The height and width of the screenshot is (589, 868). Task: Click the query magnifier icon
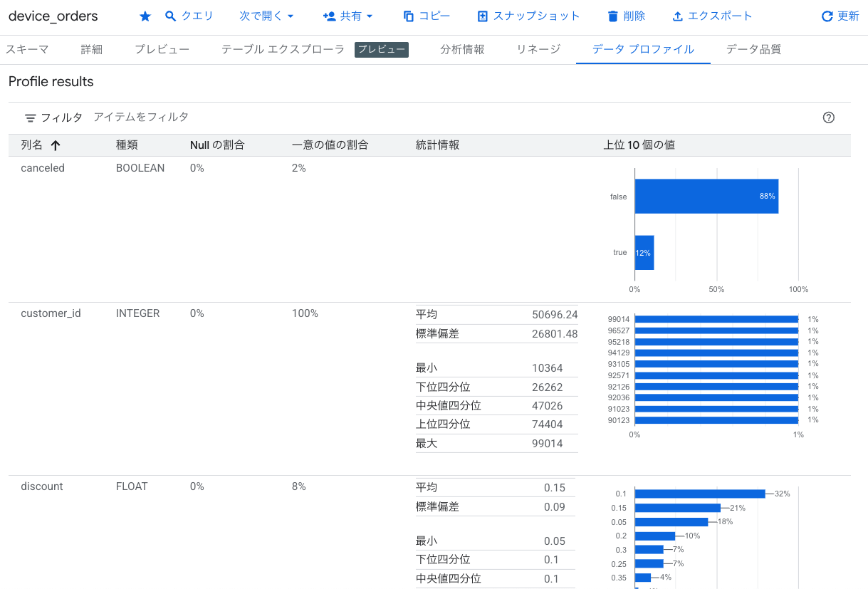pyautogui.click(x=170, y=16)
